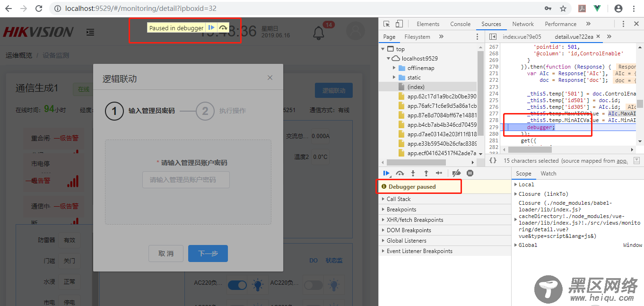The image size is (644, 306).
Task: Toggle pause on exceptions
Action: point(470,173)
